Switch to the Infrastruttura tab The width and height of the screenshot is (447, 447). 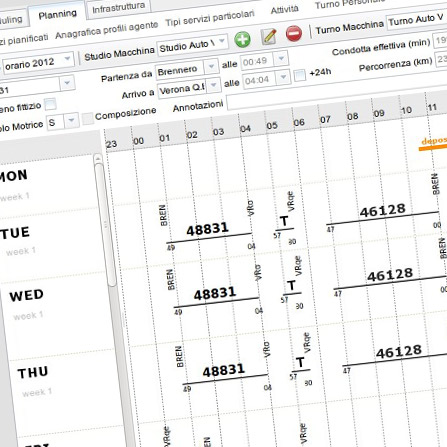pyautogui.click(x=118, y=8)
